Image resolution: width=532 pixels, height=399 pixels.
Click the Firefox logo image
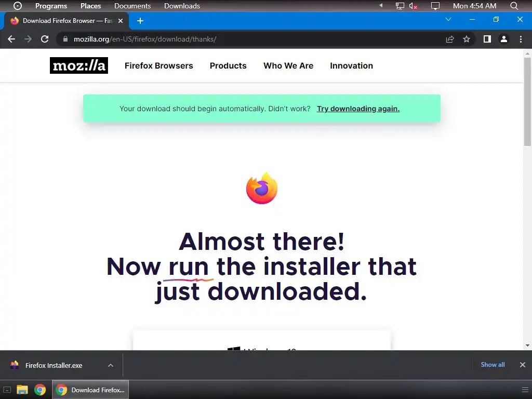pos(262,188)
